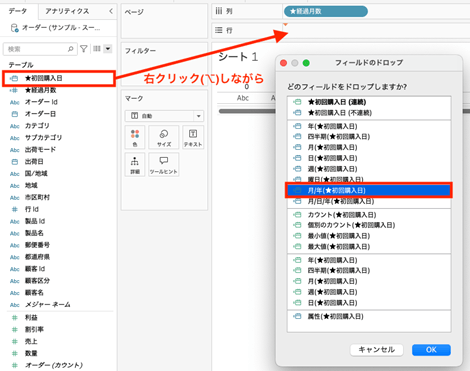Image resolution: width=470 pixels, height=371 pixels.
Task: Click the ★経過月数 pill on the columns shelf
Action: point(326,11)
